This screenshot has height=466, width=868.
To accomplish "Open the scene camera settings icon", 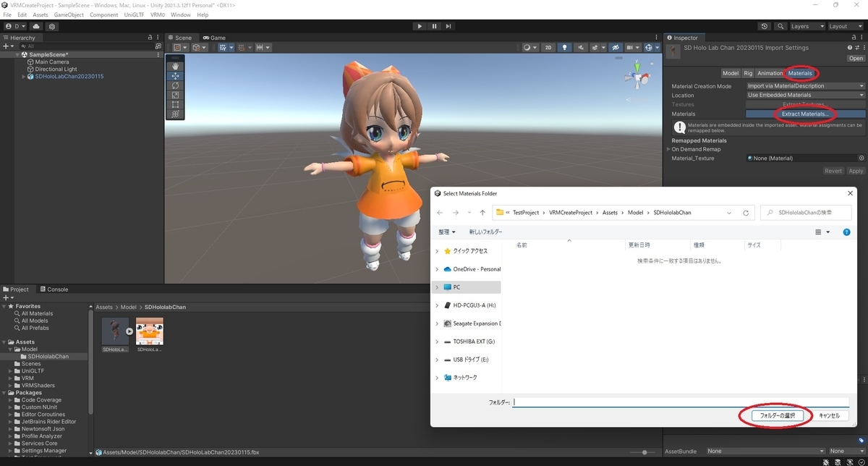I will [632, 48].
